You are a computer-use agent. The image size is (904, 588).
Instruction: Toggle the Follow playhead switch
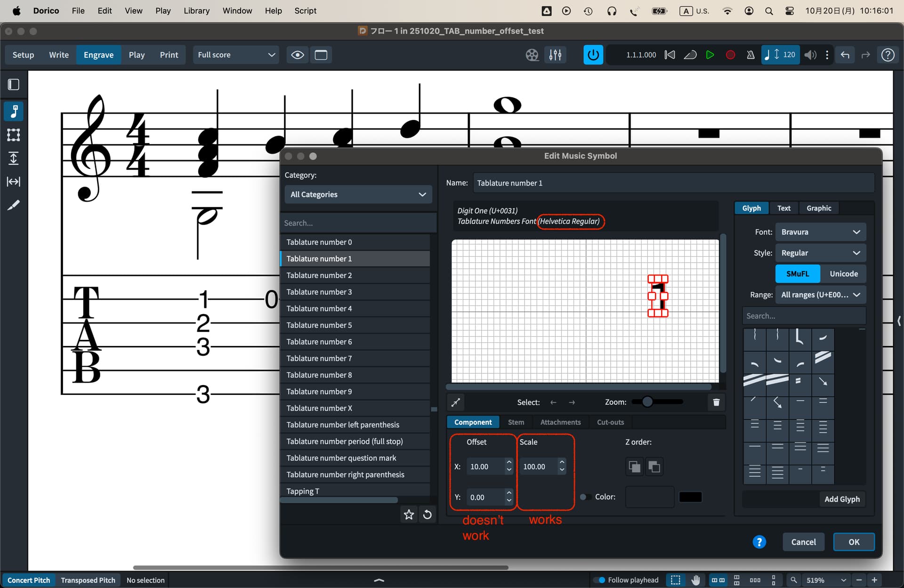599,580
